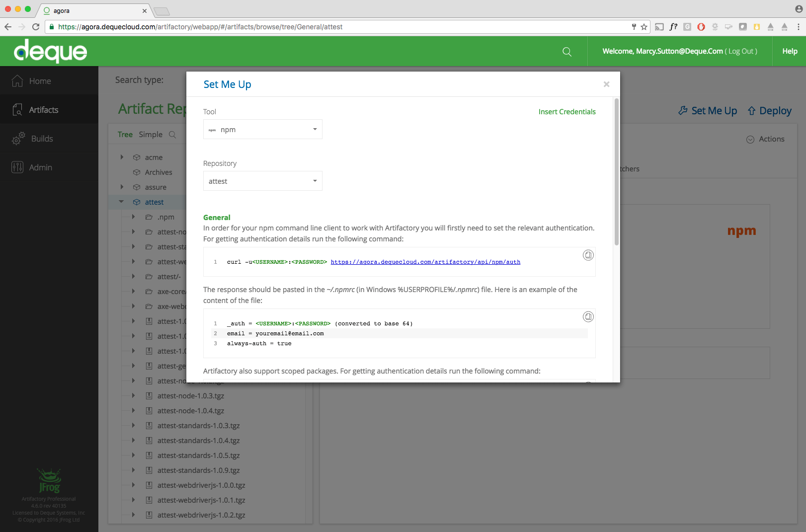Select the Artifacts section in the sidebar
Viewport: 806px width, 532px height.
point(44,109)
